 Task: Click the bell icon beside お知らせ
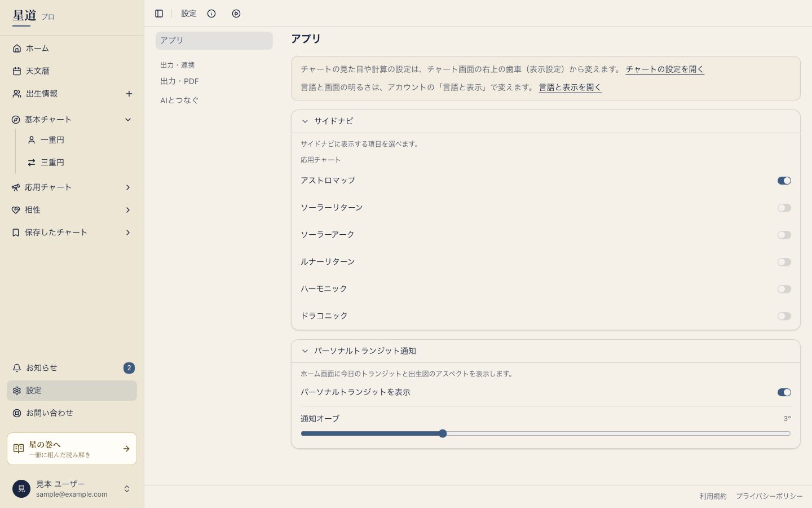coord(17,368)
